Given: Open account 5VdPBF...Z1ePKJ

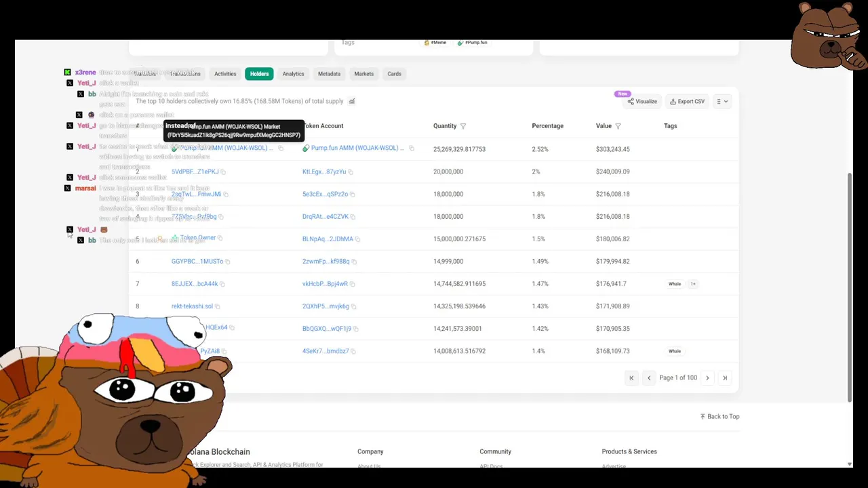Looking at the screenshot, I should point(195,172).
